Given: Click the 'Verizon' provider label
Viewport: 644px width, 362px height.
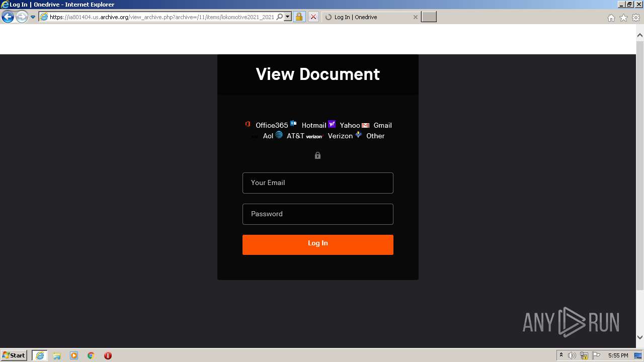Looking at the screenshot, I should coord(340,136).
